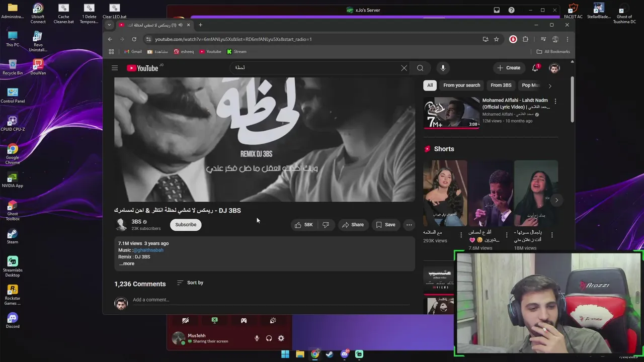Open Chrome three-dot menu

(x=567, y=39)
